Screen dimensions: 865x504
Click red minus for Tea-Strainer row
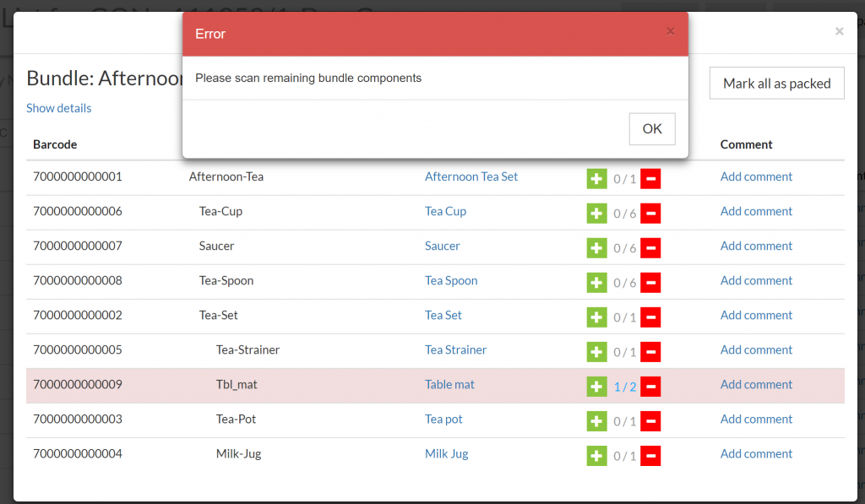pyautogui.click(x=650, y=351)
